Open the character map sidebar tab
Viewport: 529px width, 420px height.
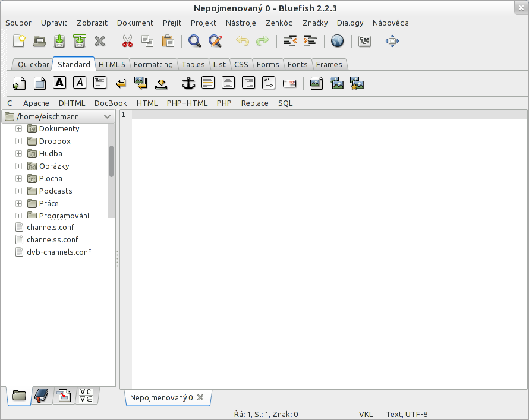click(x=86, y=395)
